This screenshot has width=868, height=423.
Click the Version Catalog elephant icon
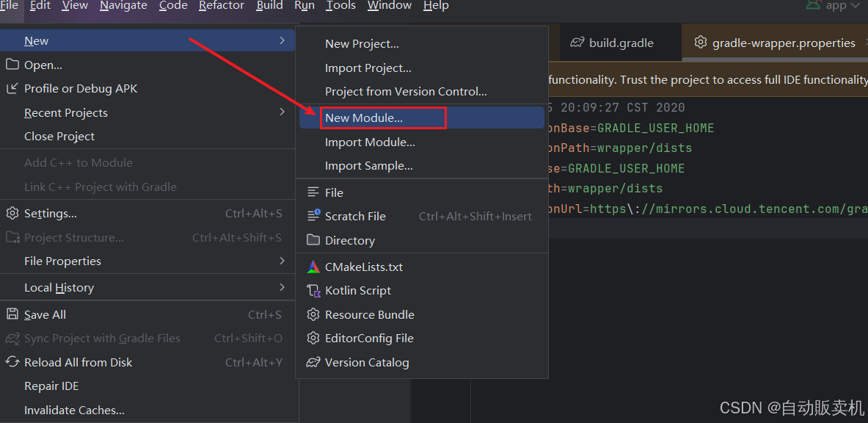pyautogui.click(x=313, y=363)
